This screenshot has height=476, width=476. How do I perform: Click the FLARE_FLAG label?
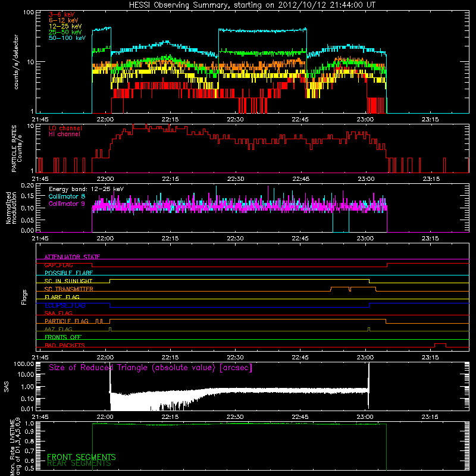pyautogui.click(x=62, y=297)
